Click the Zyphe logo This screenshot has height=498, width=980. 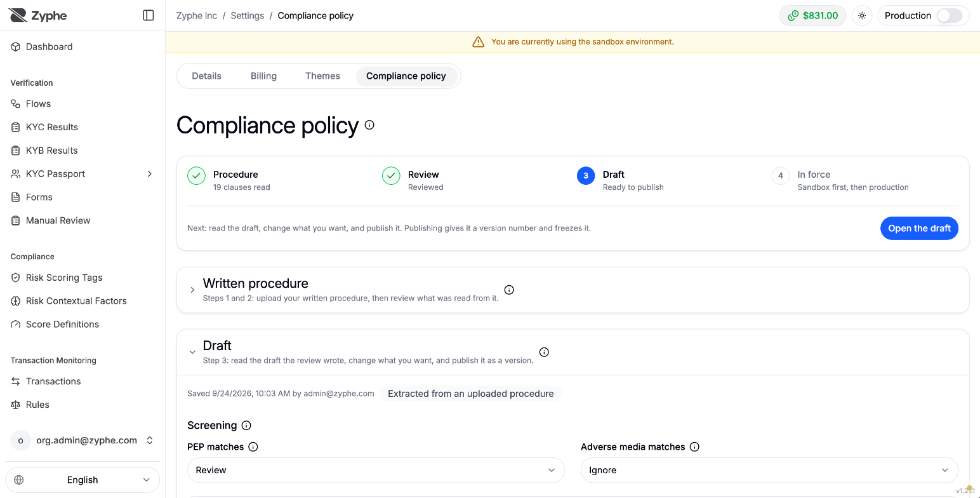click(x=38, y=15)
